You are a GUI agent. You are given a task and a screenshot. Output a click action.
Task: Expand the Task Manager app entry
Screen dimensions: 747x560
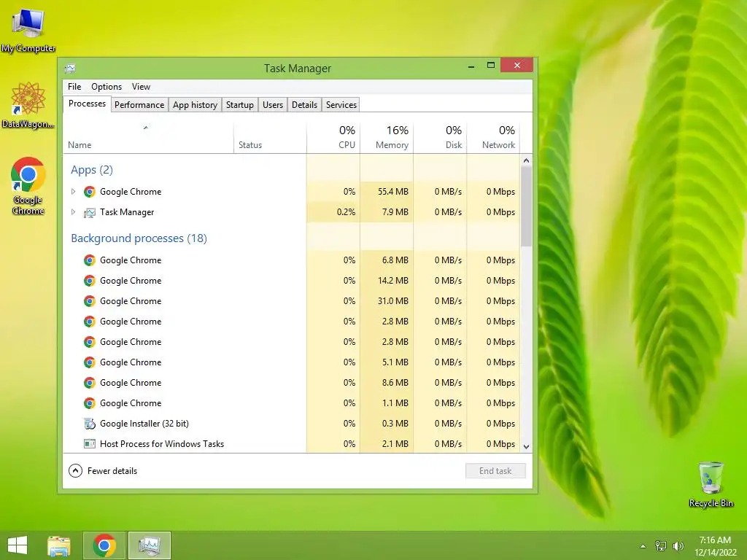pos(73,212)
